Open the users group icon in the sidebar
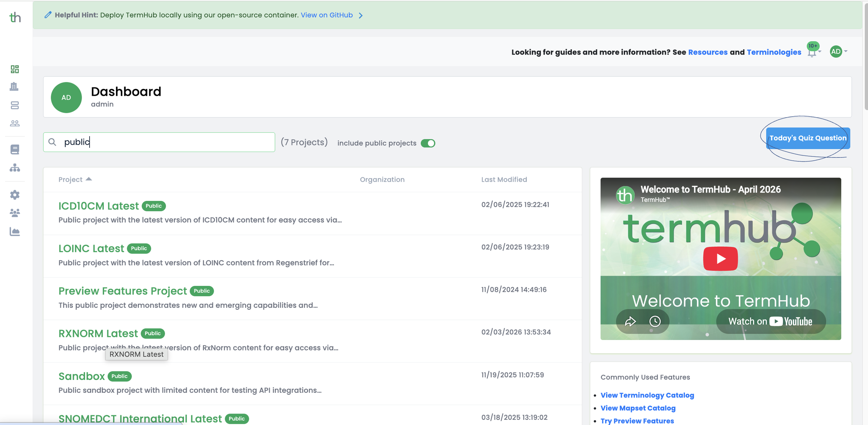868x425 pixels. pos(15,213)
